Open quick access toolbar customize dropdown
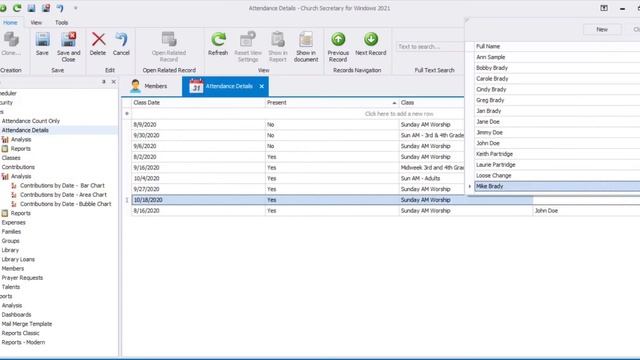Viewport: 640px width, 360px height. tap(76, 8)
